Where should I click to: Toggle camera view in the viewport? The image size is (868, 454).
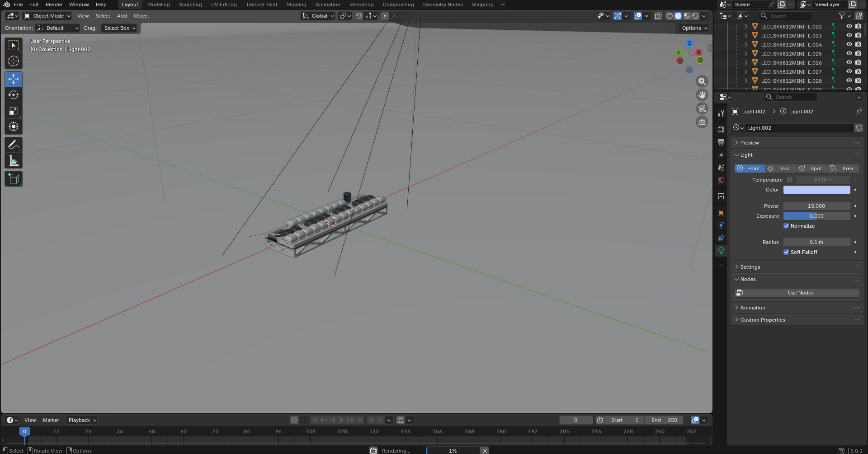[702, 108]
